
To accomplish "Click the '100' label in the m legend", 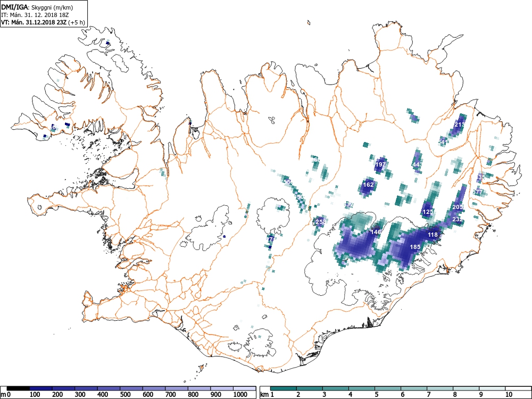I will (35, 394).
